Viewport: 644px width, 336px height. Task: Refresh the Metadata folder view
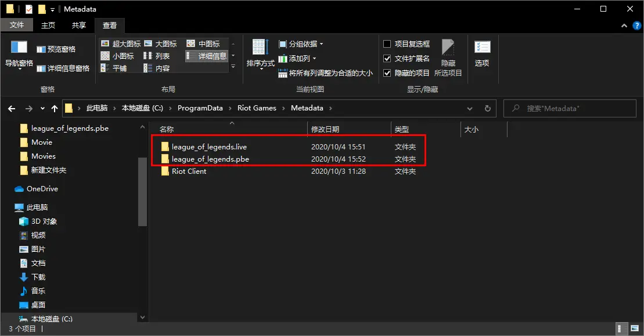point(488,109)
